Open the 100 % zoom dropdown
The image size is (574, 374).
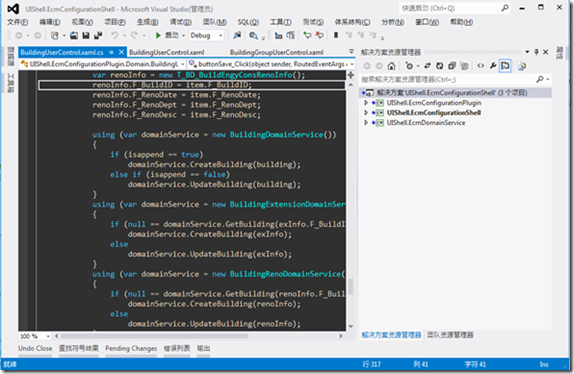tap(48, 336)
